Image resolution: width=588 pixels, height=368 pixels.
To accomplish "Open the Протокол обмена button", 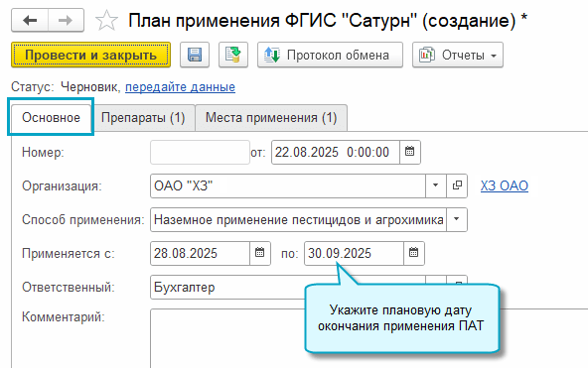I will tap(330, 55).
